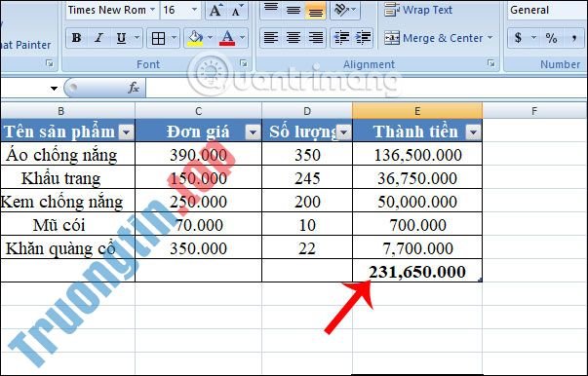Apply comma style format
Viewport: 588px width, 376px height.
pos(574,38)
